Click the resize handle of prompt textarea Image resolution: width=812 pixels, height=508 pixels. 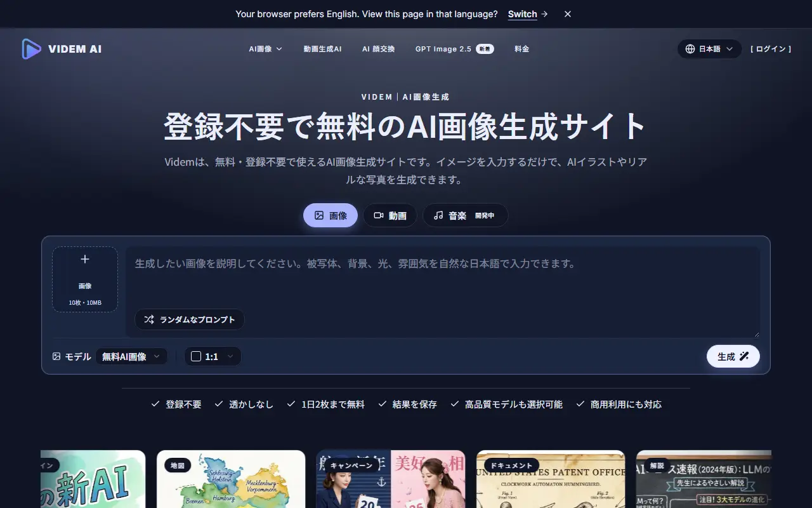[x=756, y=334]
